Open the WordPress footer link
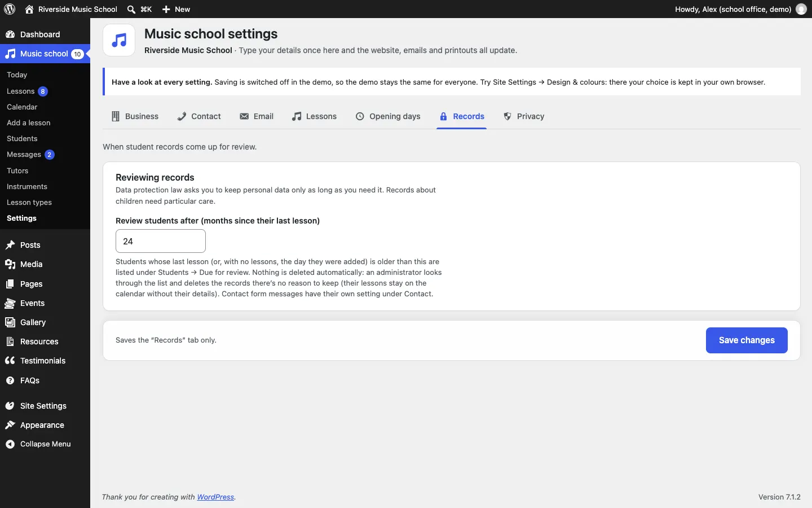This screenshot has width=812, height=508. 215,497
